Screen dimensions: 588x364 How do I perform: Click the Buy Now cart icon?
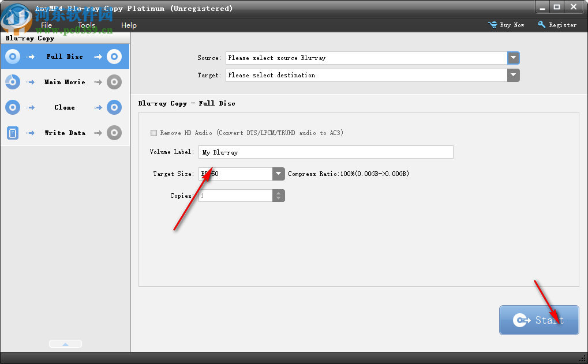[x=494, y=25]
